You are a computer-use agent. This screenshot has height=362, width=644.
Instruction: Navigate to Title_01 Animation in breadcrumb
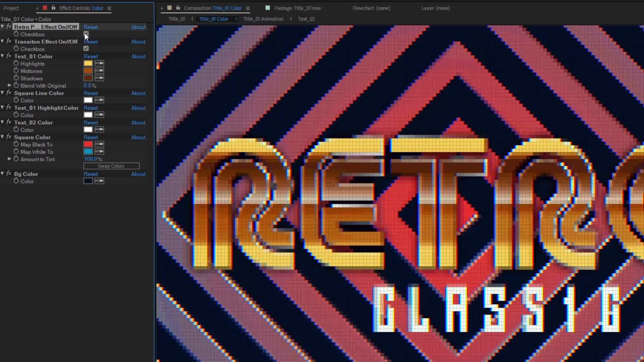pyautogui.click(x=263, y=19)
